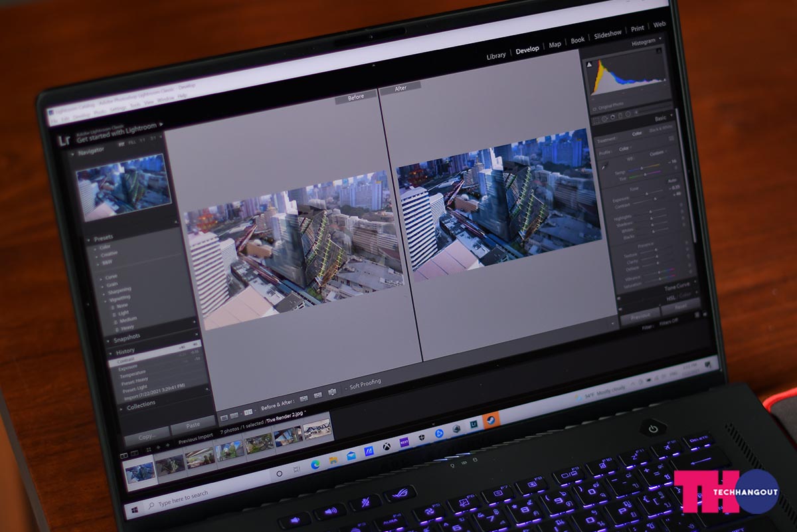
Task: Expand the HSL / Color panel
Action: [679, 298]
